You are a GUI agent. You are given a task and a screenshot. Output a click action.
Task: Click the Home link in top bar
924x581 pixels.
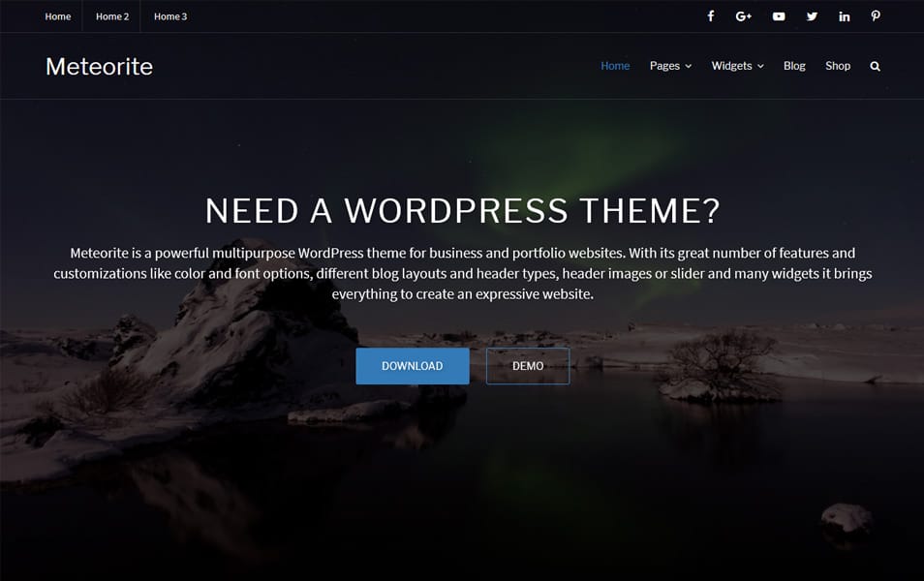coord(57,16)
